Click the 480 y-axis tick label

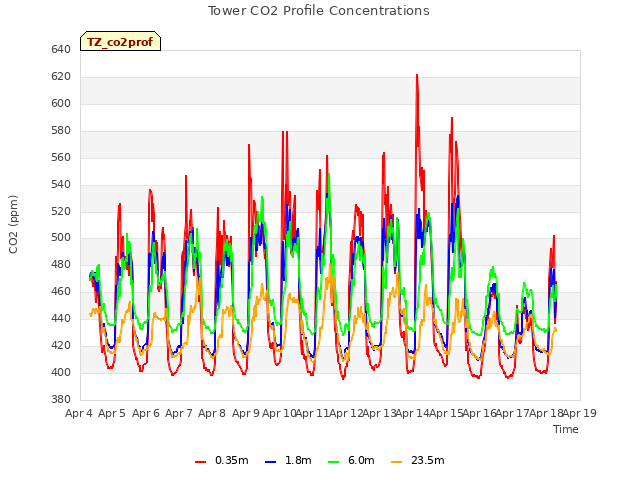tap(61, 264)
